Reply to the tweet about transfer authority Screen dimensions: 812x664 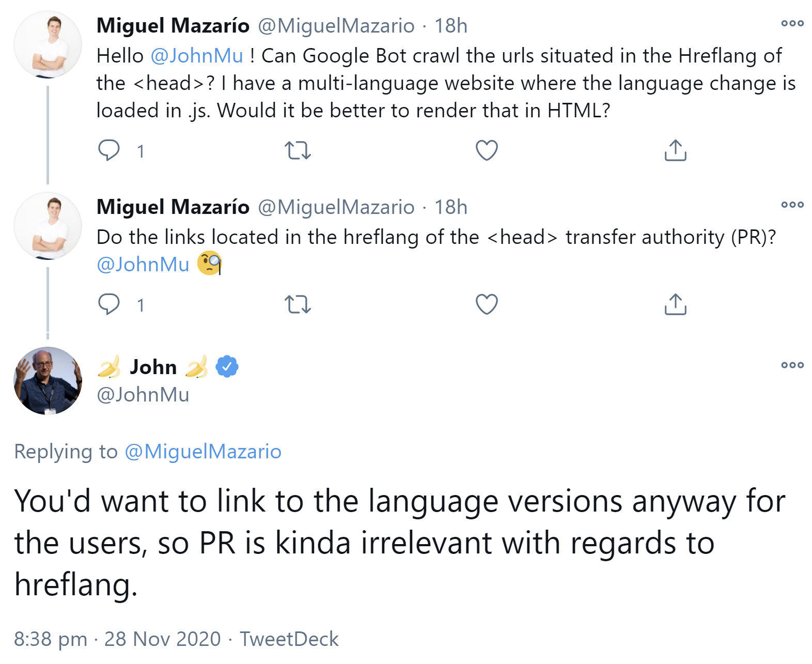[109, 304]
